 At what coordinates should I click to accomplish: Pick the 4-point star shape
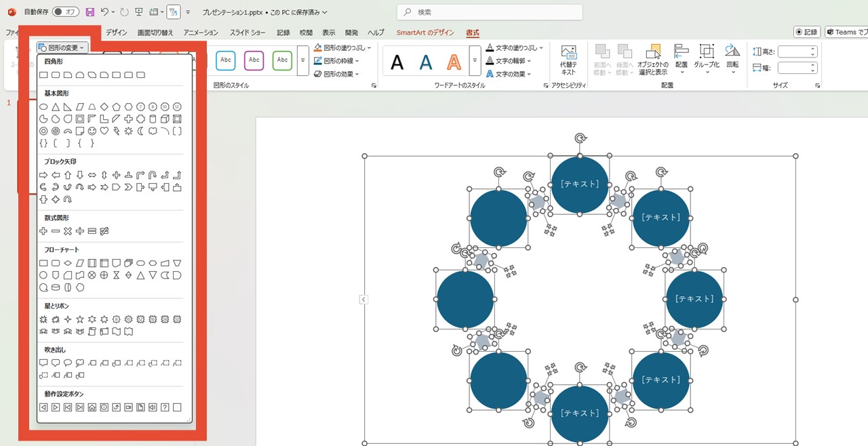[x=68, y=319]
